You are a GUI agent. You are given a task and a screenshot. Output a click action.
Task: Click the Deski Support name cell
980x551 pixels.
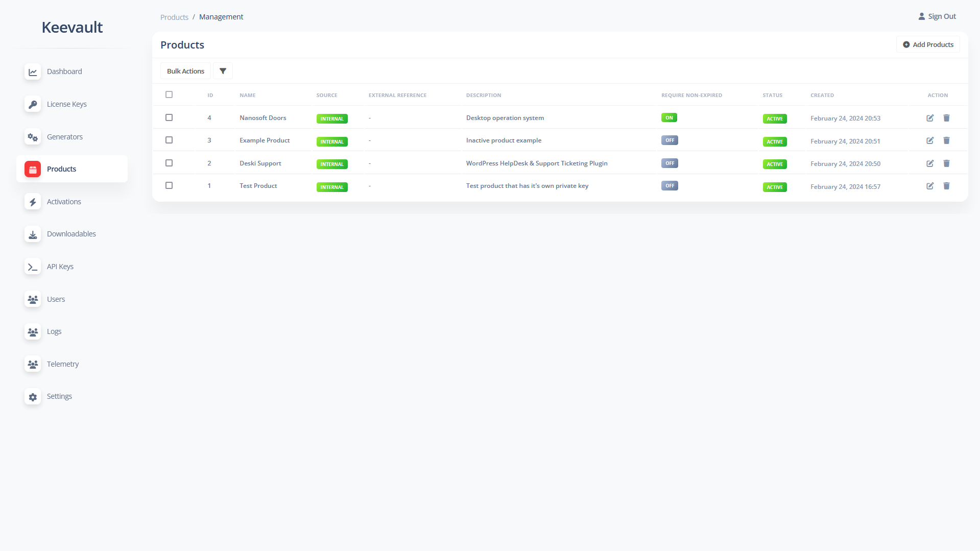260,163
